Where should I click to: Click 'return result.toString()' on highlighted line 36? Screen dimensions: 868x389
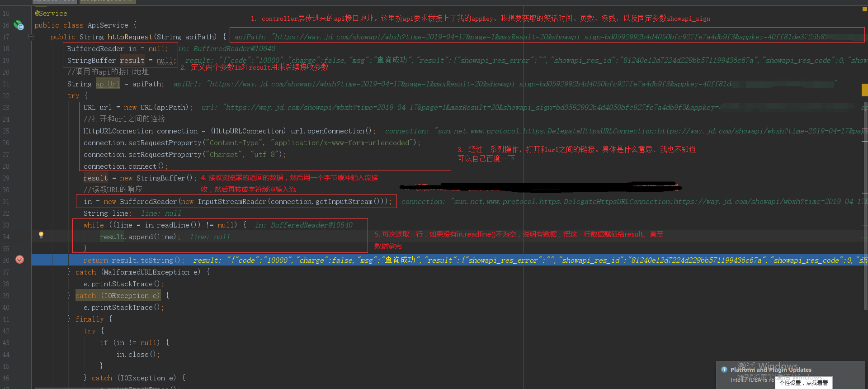click(x=132, y=261)
